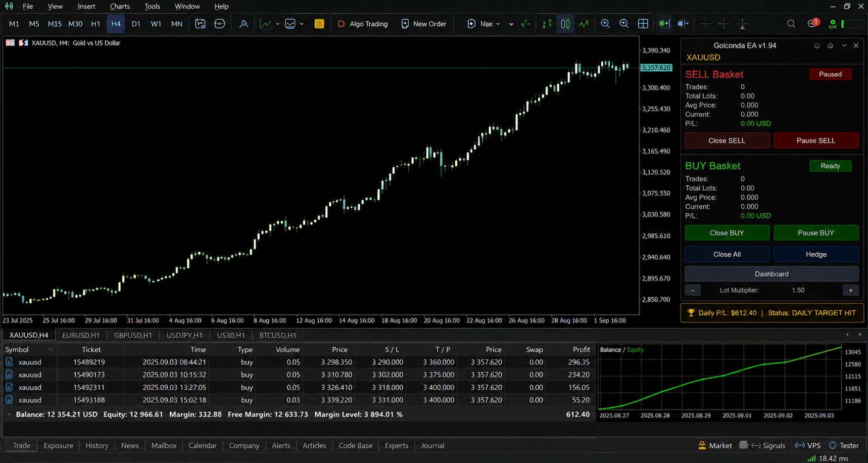Switch to bar chart mode
Image resolution: width=868 pixels, height=463 pixels.
547,24
